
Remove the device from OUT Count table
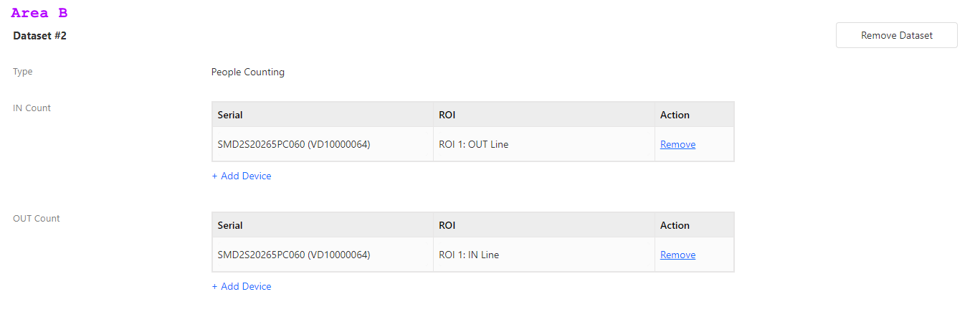click(x=677, y=255)
